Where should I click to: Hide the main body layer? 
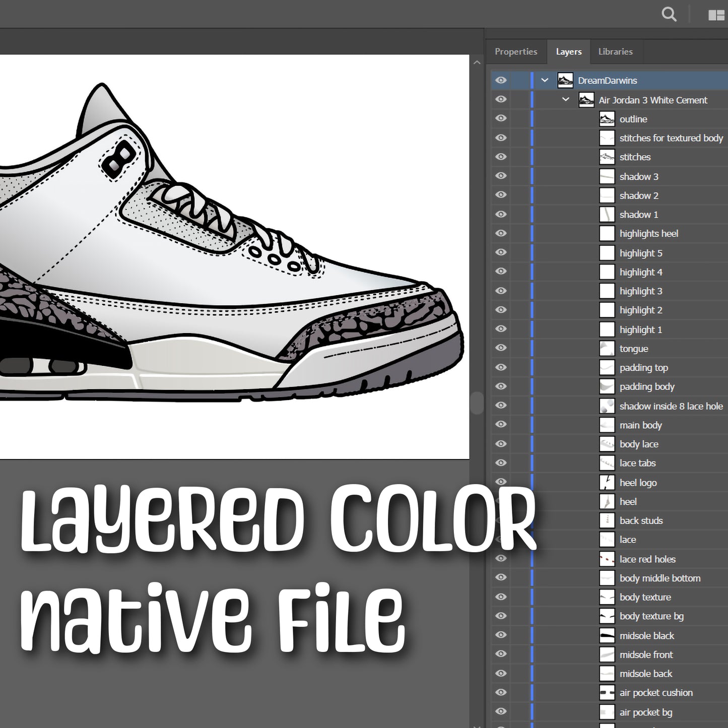point(500,424)
